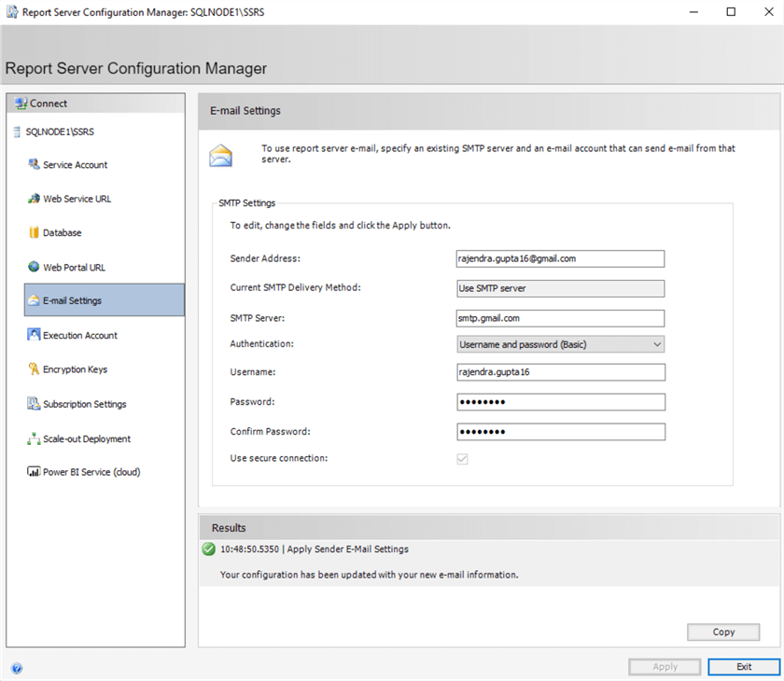Open Web Service URL globe icon
Viewport: 784px width, 681px height.
point(35,199)
